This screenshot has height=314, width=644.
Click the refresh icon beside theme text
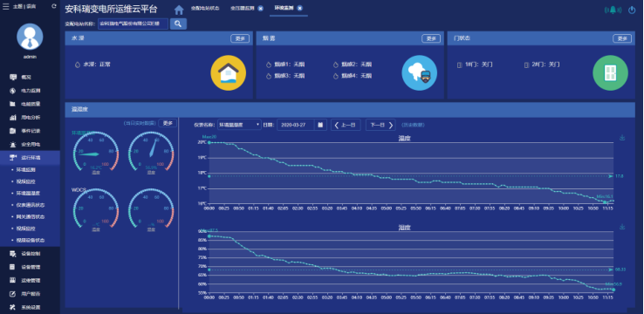tap(54, 7)
